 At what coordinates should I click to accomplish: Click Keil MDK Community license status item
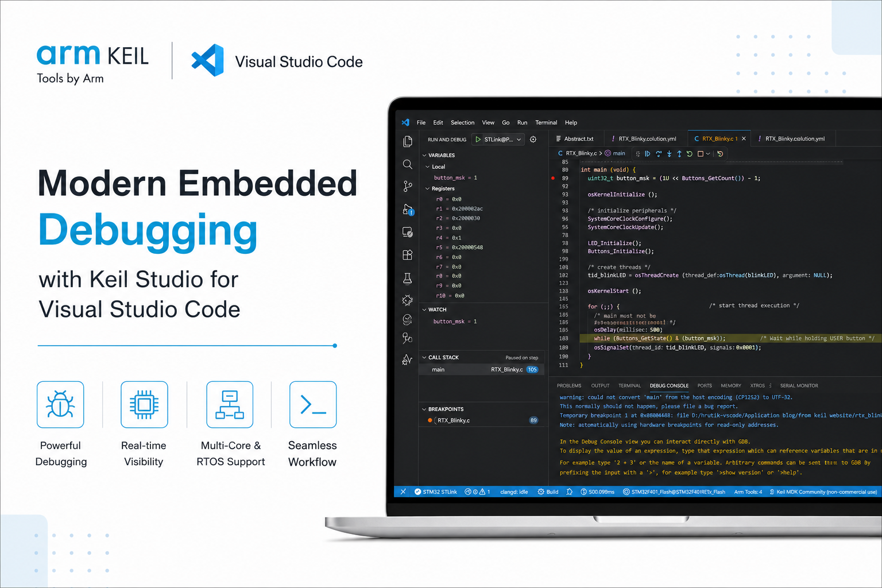[823, 492]
